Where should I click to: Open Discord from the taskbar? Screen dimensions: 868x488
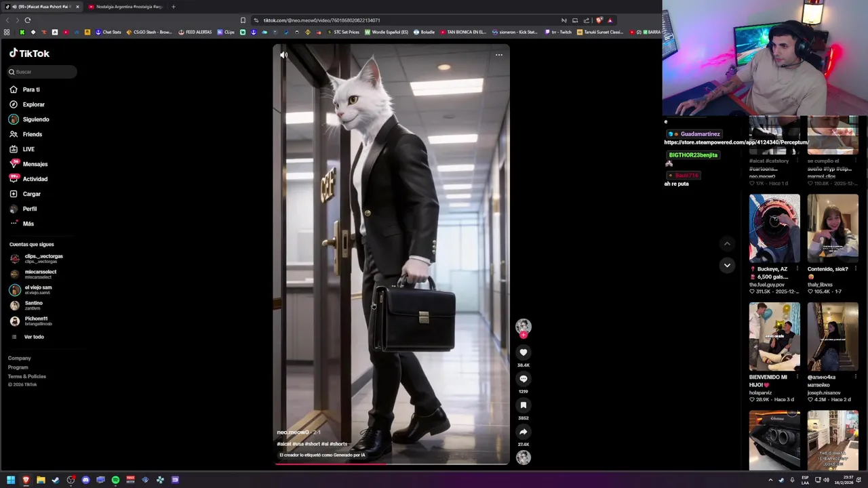85,480
